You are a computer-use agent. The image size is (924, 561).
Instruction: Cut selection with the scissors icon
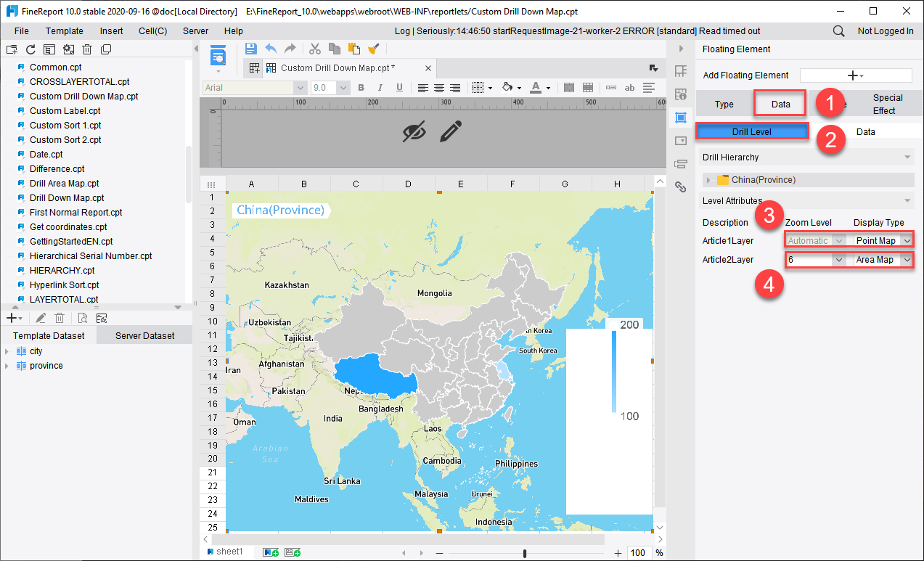(315, 49)
